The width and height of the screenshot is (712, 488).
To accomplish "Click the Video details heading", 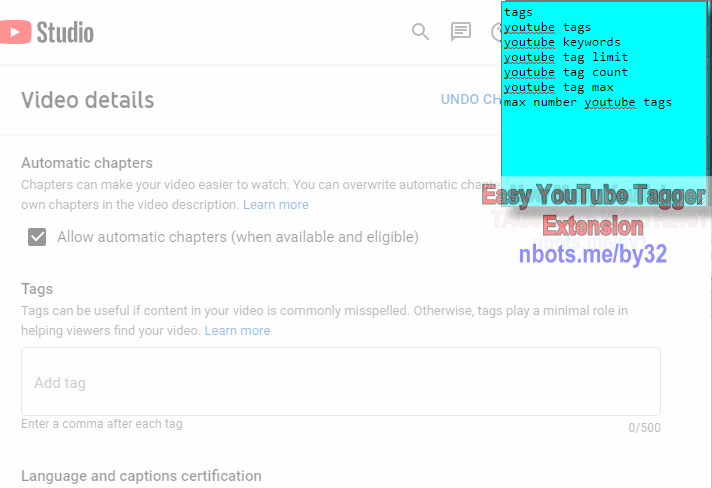I will [x=88, y=100].
